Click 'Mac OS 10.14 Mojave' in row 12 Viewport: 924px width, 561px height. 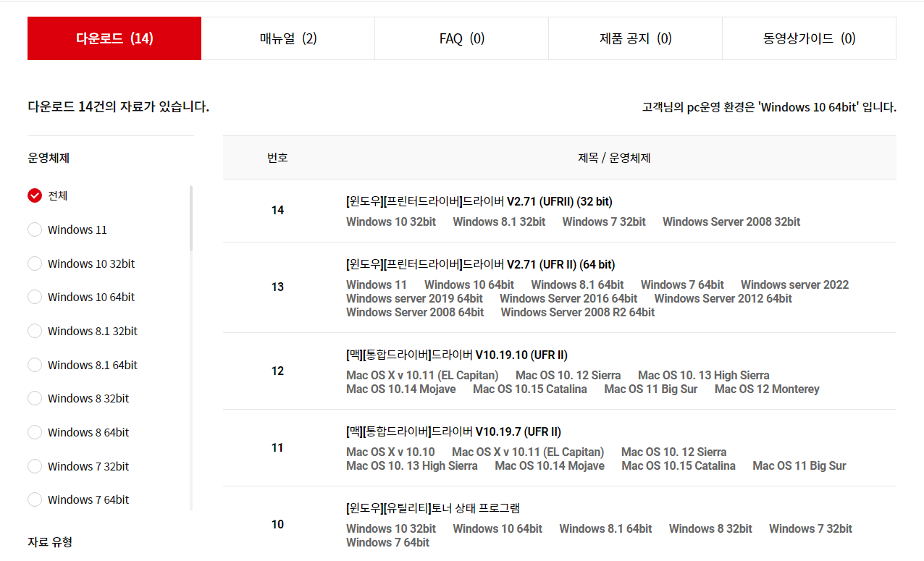[401, 389]
